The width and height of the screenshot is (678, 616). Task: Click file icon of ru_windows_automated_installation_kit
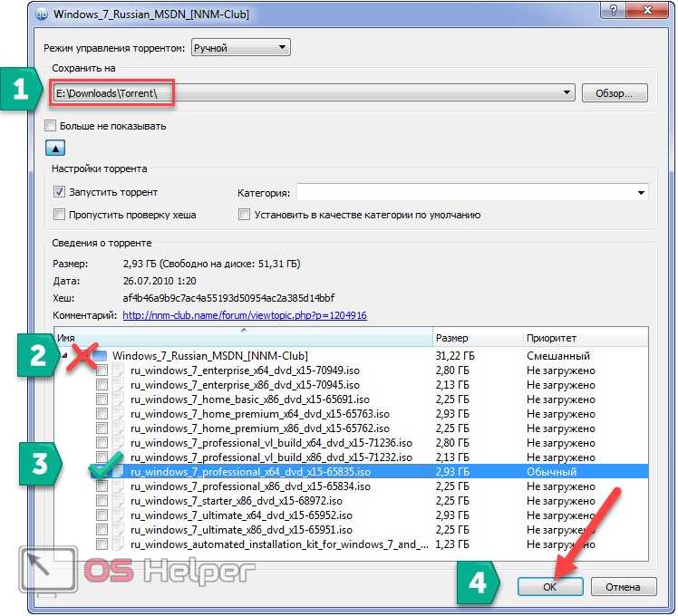(119, 544)
